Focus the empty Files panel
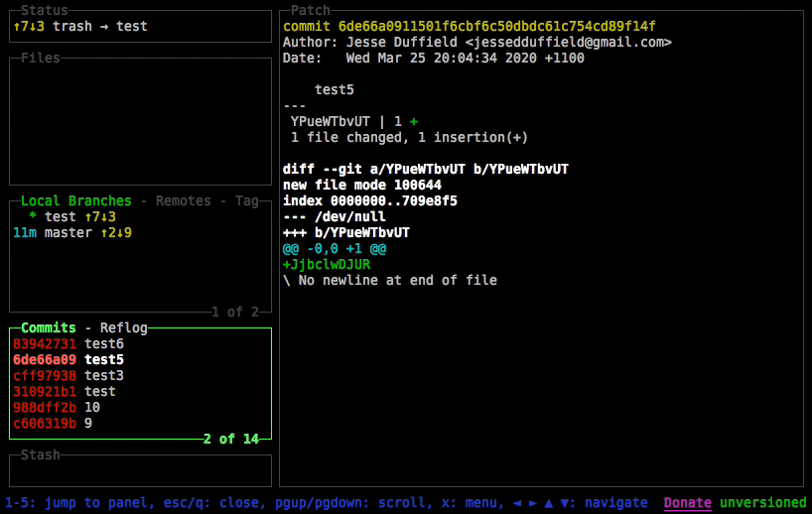Image resolution: width=812 pixels, height=514 pixels. point(139,119)
